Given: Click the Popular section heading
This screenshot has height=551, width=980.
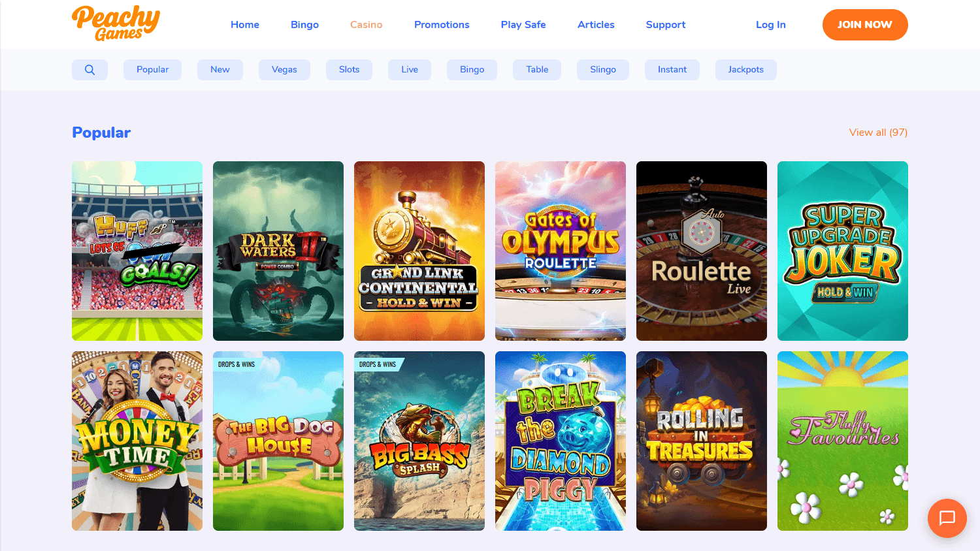Looking at the screenshot, I should tap(101, 133).
